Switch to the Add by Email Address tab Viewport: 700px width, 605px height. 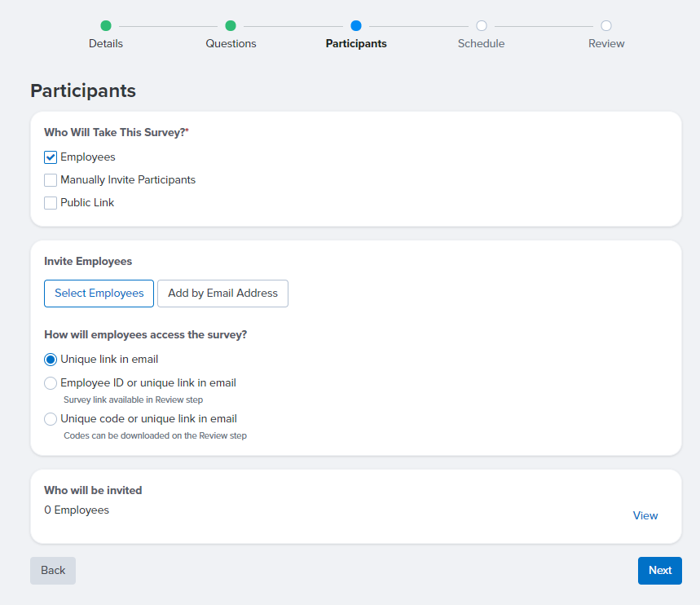pyautogui.click(x=222, y=294)
